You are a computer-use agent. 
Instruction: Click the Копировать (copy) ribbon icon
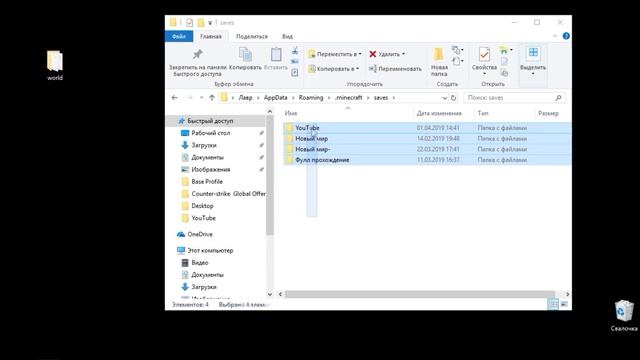(245, 55)
